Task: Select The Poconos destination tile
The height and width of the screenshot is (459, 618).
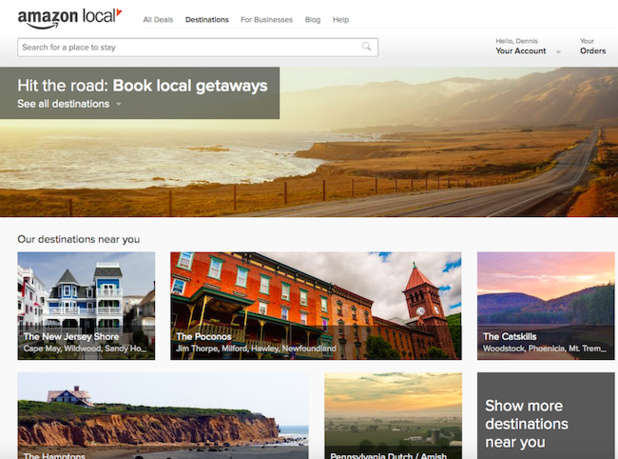Action: click(315, 305)
